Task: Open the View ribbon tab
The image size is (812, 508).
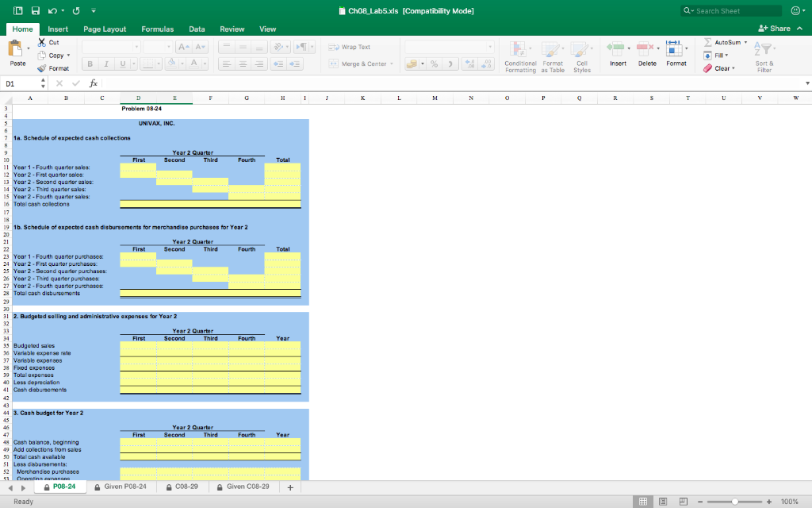Action: [268, 29]
